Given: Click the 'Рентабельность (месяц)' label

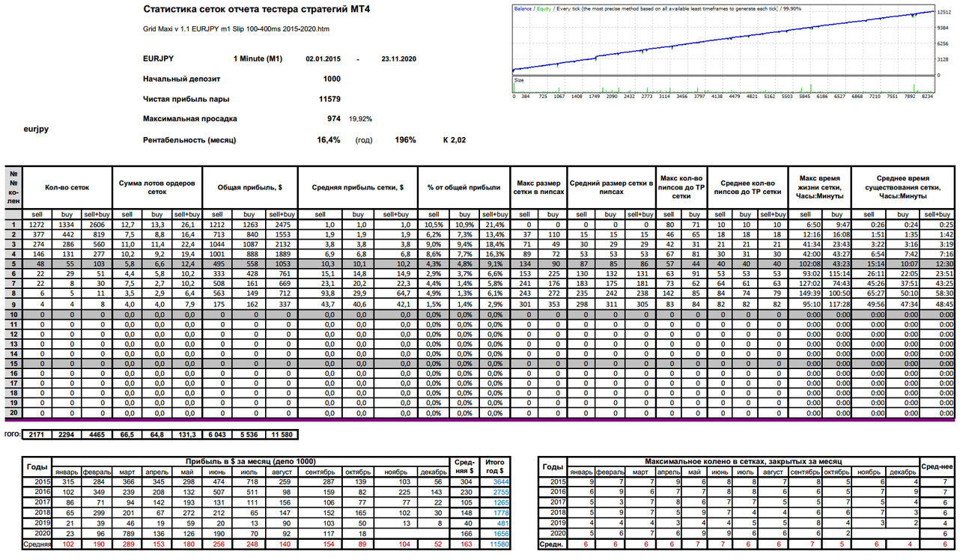Looking at the screenshot, I should (x=189, y=140).
